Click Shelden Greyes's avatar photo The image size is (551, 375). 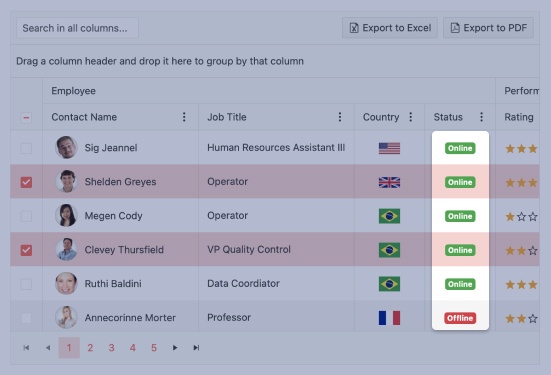(x=66, y=181)
